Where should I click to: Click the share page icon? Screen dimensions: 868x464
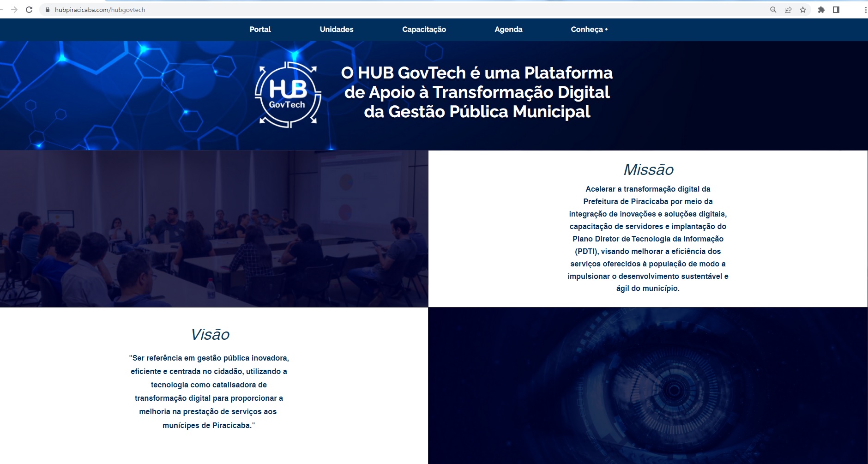[788, 10]
